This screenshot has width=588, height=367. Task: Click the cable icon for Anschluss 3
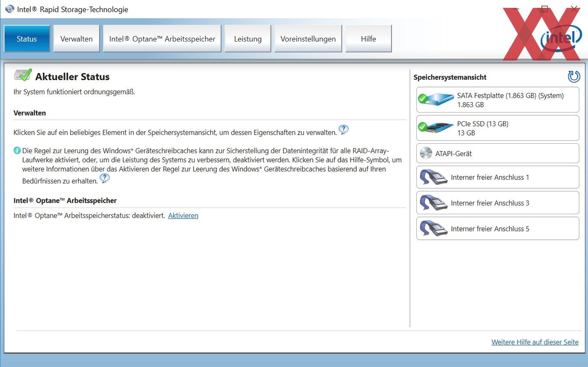433,203
